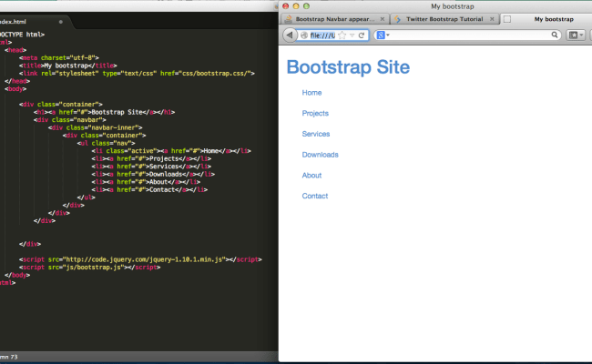Image resolution: width=592 pixels, height=364 pixels.
Task: Click the unsaved dot on the index.html tab
Action: (60, 22)
